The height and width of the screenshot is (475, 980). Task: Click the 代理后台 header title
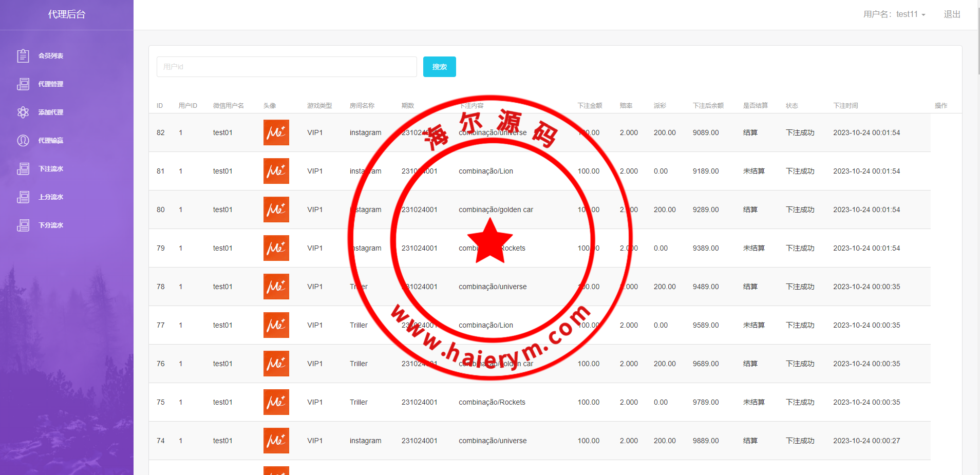pos(67,14)
